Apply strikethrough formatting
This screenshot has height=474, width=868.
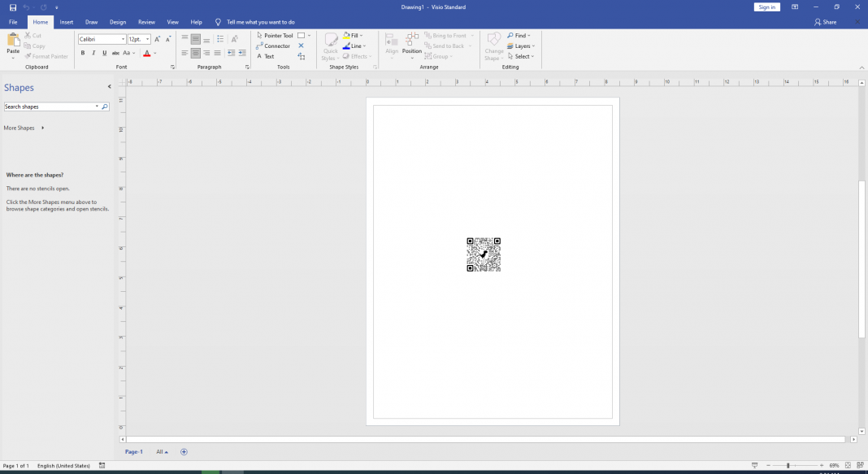point(115,52)
